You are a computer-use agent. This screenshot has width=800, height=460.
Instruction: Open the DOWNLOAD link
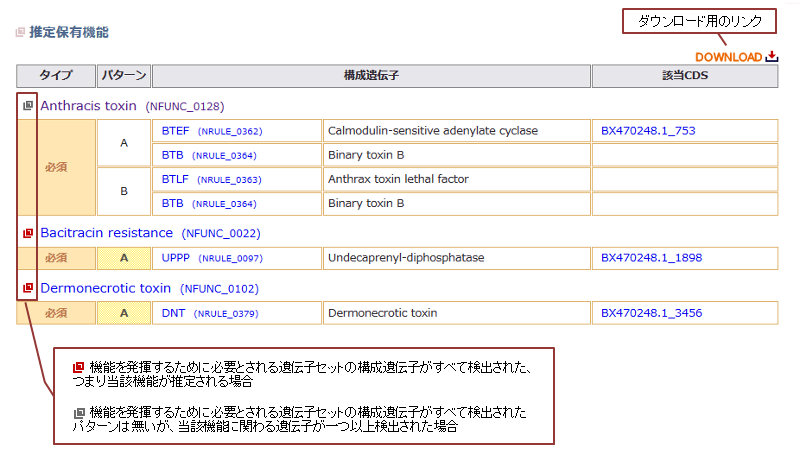728,57
